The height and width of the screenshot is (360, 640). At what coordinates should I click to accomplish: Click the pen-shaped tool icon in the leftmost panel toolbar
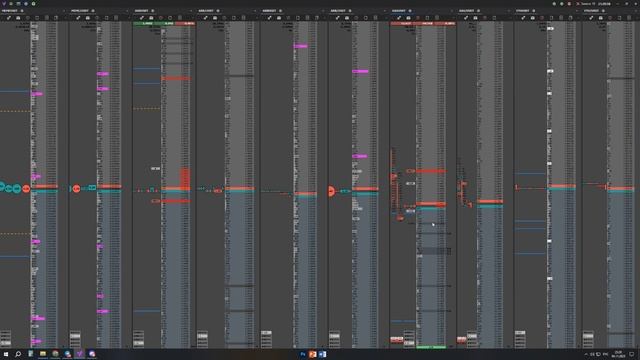click(x=9, y=18)
